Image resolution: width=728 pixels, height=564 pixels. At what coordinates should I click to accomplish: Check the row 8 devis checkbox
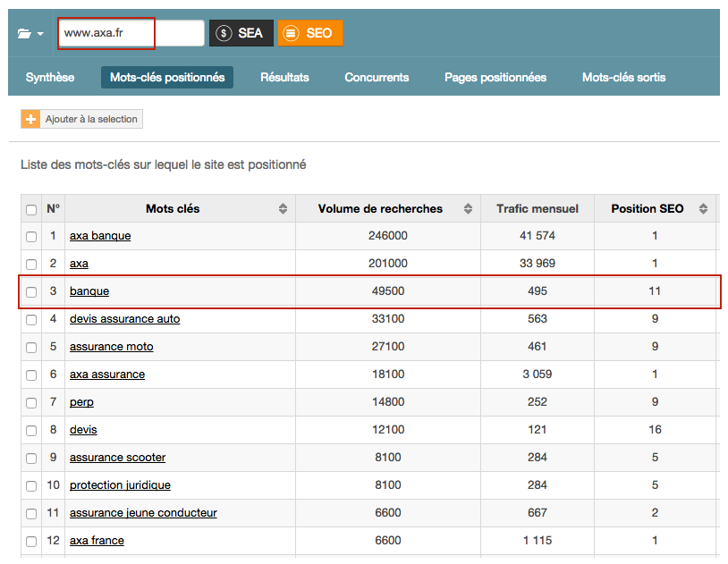(x=31, y=431)
